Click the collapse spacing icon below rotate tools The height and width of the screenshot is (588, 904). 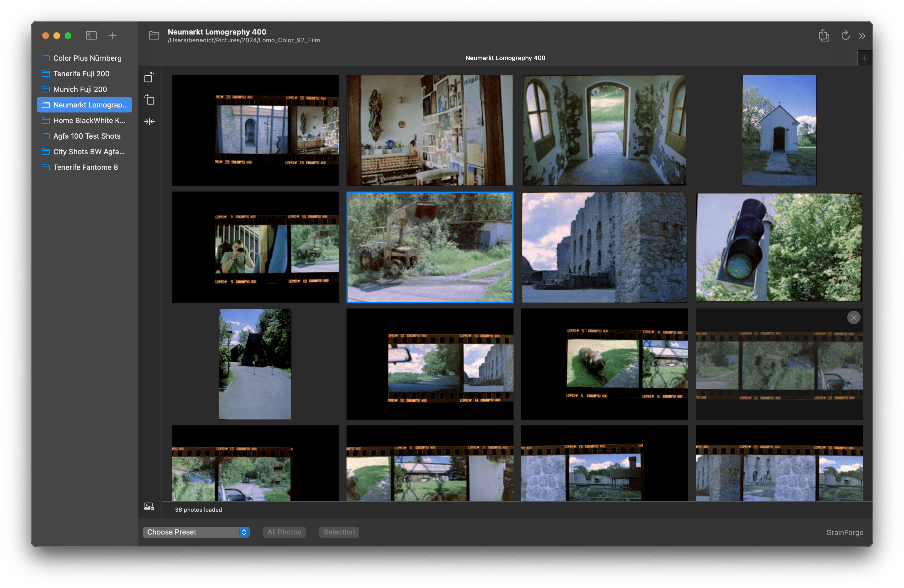click(x=149, y=121)
